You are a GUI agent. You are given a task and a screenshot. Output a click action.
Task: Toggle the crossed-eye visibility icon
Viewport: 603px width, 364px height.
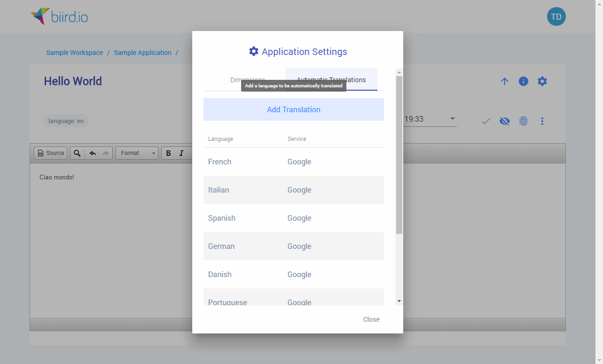(504, 121)
